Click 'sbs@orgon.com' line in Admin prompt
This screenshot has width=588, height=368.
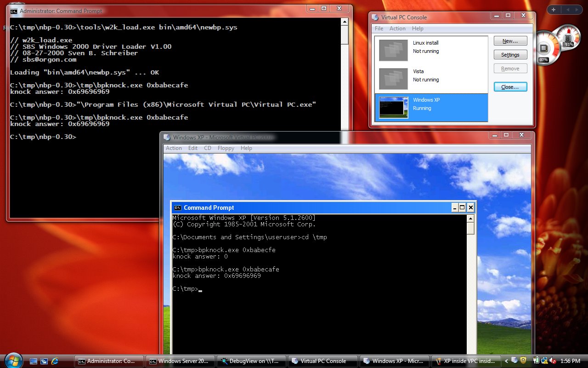point(43,59)
